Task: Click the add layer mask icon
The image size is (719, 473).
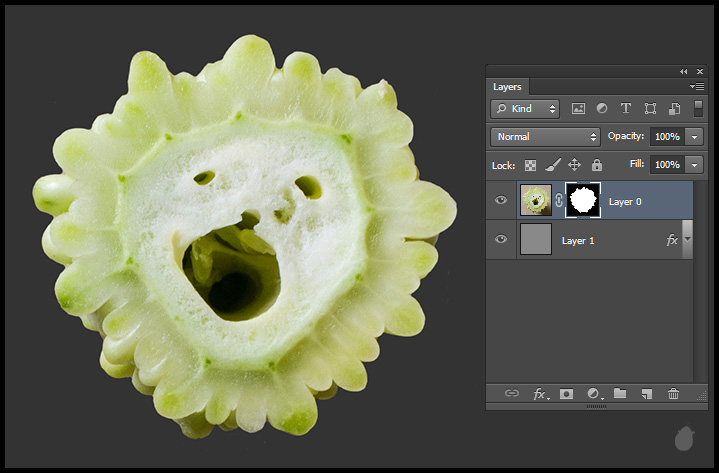Action: pyautogui.click(x=566, y=394)
